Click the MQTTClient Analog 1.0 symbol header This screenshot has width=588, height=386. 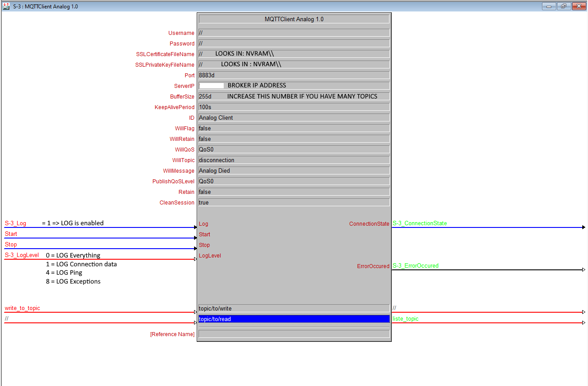pyautogui.click(x=294, y=19)
